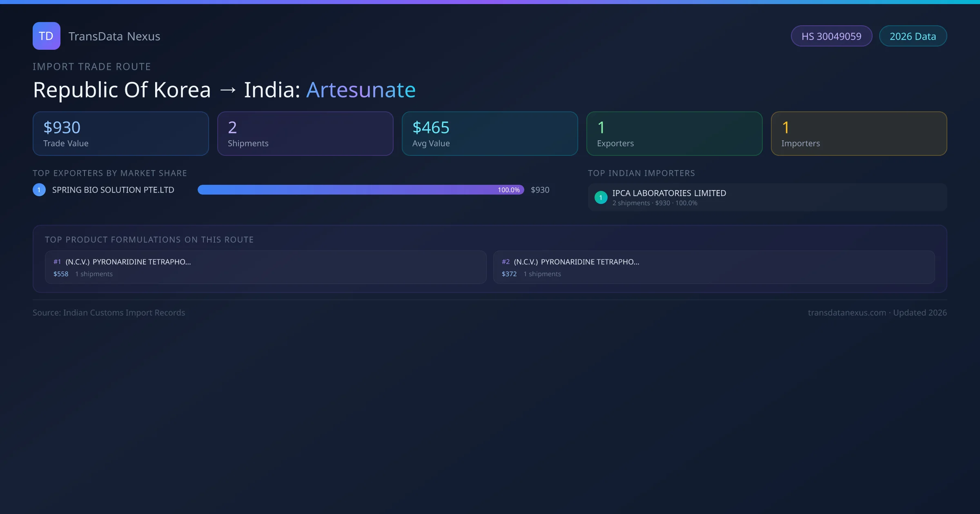Click Artesunate in the route title

pos(361,90)
